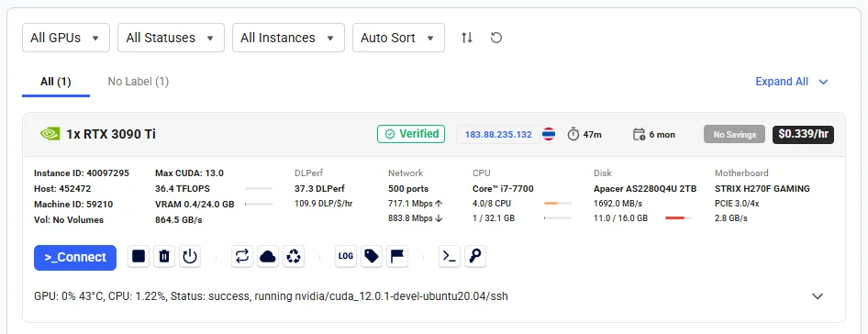Click the label tag icon
The image size is (868, 334).
tap(372, 256)
